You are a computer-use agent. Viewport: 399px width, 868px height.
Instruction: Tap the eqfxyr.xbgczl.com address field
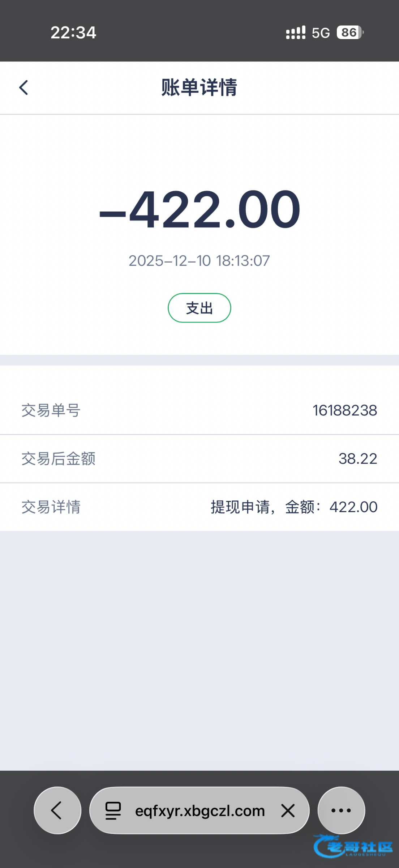(x=200, y=810)
